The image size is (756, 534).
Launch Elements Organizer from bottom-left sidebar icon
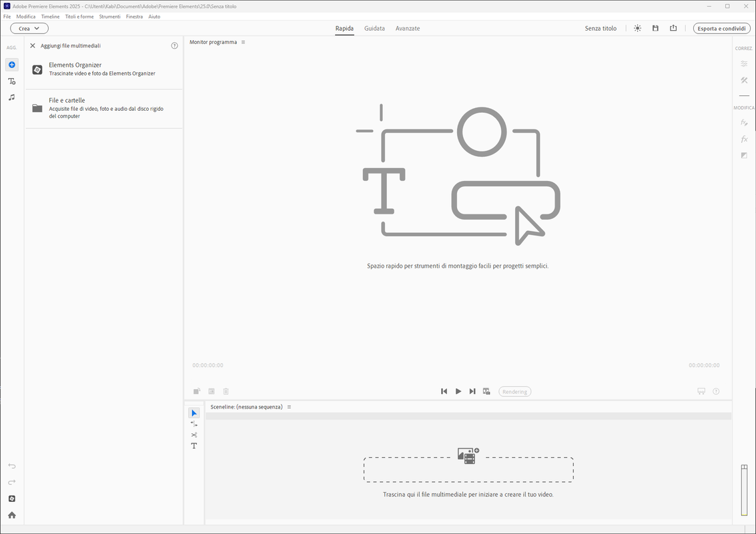[x=12, y=499]
